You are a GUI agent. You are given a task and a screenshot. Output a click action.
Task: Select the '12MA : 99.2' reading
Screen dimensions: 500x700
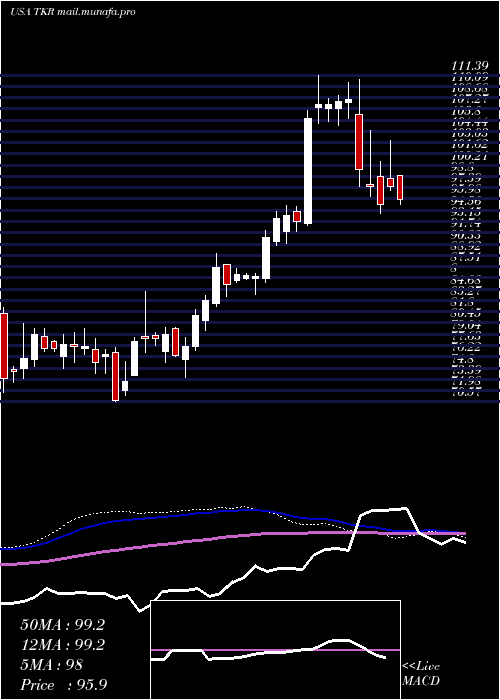[63, 645]
